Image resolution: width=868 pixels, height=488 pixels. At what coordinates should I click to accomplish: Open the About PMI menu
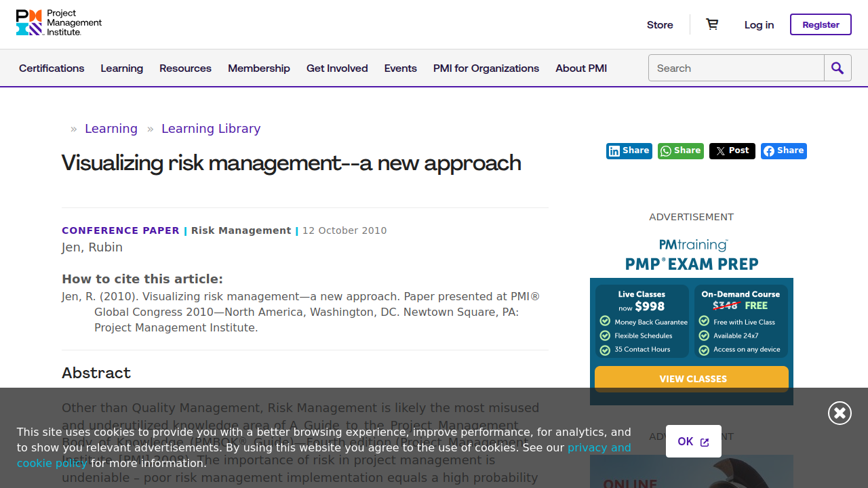point(581,68)
